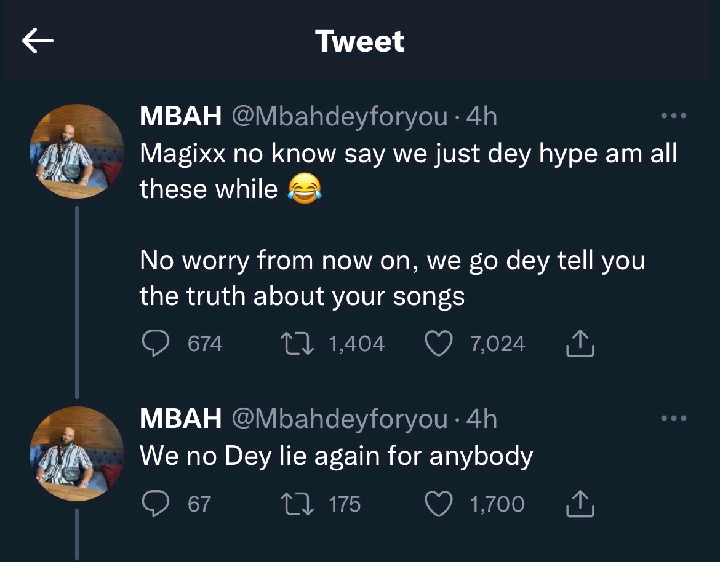Like the tweet with 7,024 likes
The height and width of the screenshot is (562, 720).
click(x=440, y=344)
